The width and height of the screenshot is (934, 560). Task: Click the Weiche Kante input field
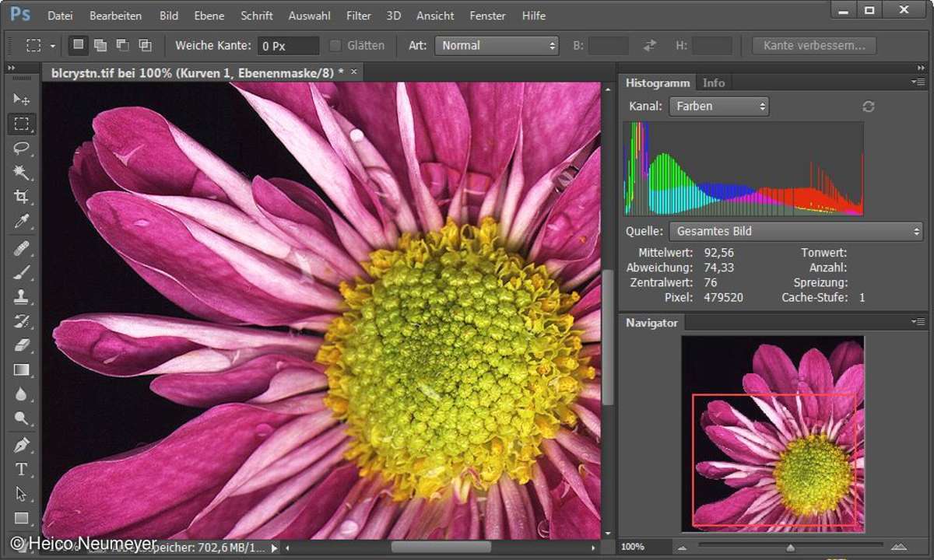tap(288, 46)
